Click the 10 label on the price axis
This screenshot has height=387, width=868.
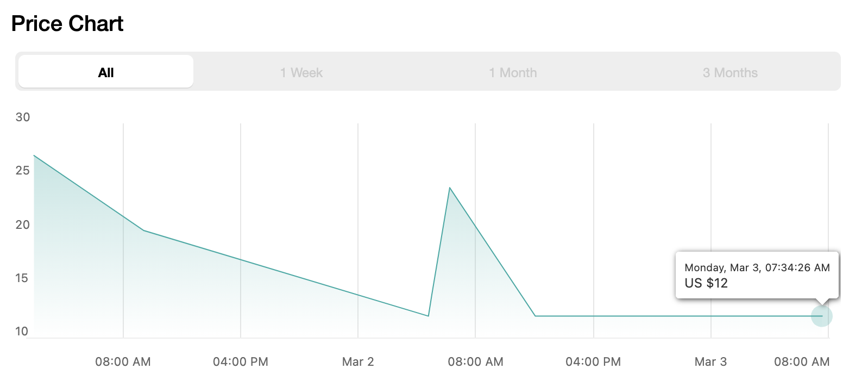[x=22, y=331]
